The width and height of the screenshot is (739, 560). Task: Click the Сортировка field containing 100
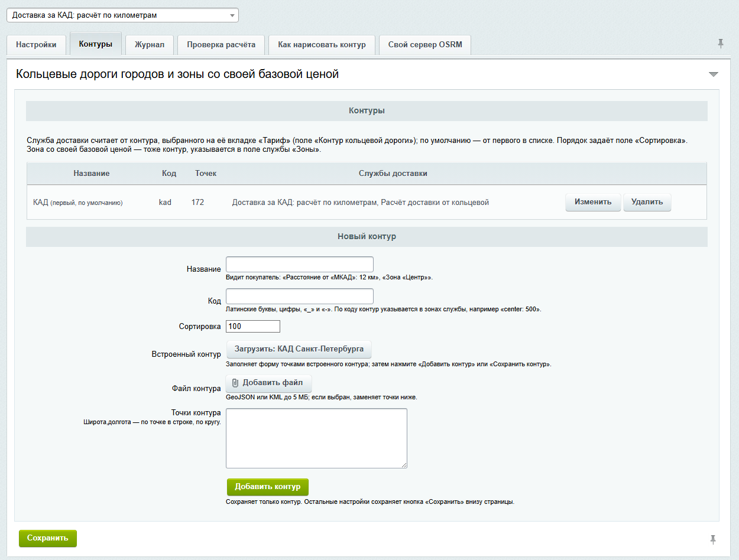pyautogui.click(x=253, y=326)
